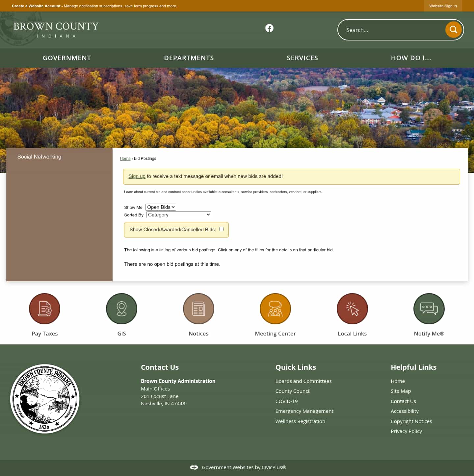Select the Pay Taxes icon
Viewport: 474px width, 476px height.
[x=44, y=309]
